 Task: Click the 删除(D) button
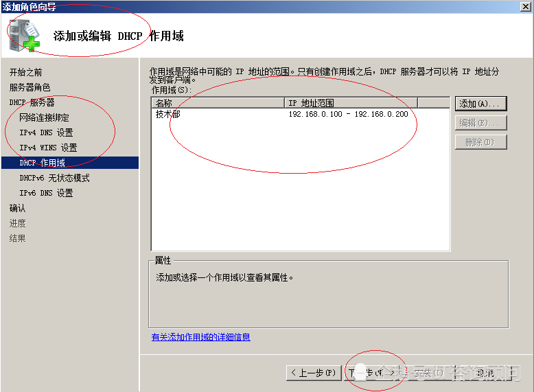tap(481, 142)
